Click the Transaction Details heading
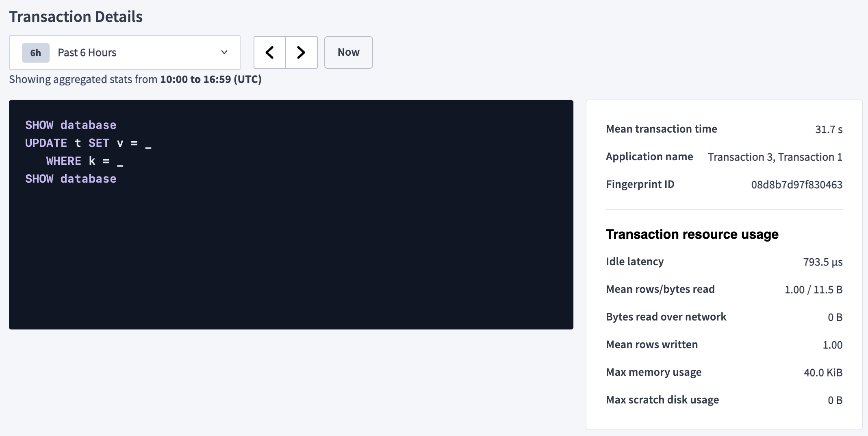 (76, 16)
